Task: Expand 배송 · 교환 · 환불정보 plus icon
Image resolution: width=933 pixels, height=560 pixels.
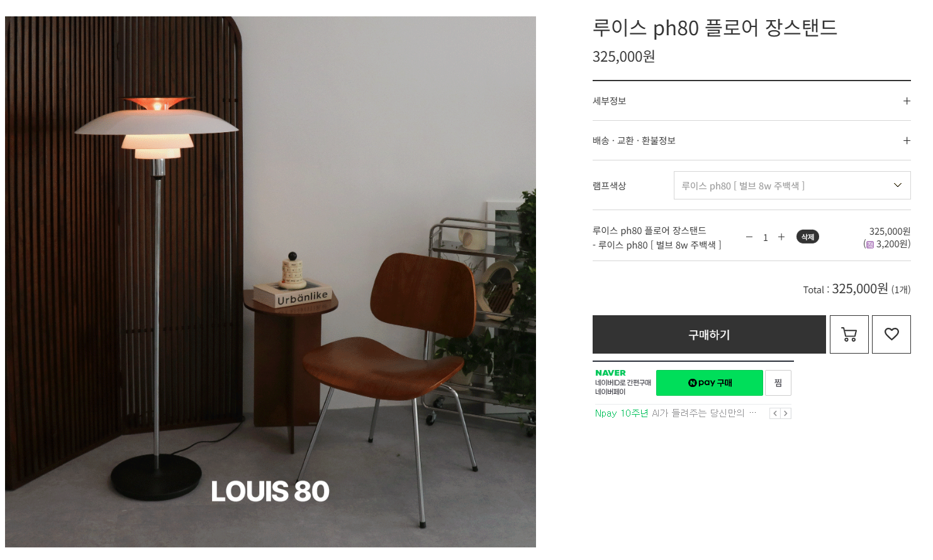Action: point(907,140)
